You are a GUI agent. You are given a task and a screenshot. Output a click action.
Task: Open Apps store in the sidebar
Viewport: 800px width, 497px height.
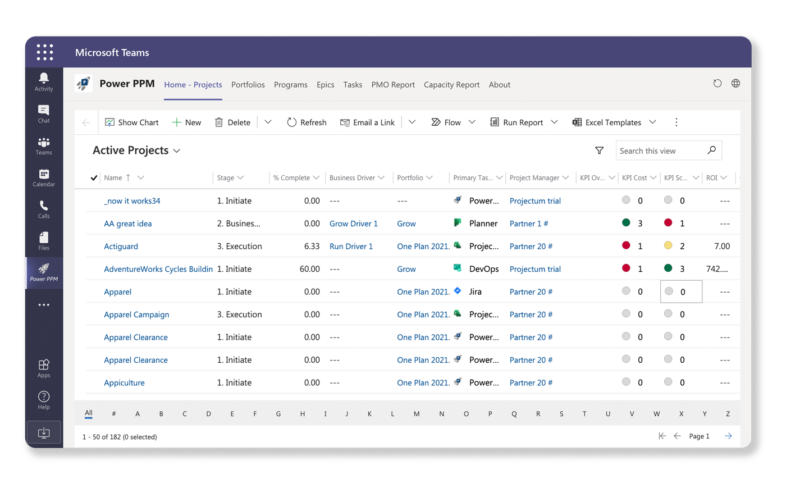tap(44, 368)
